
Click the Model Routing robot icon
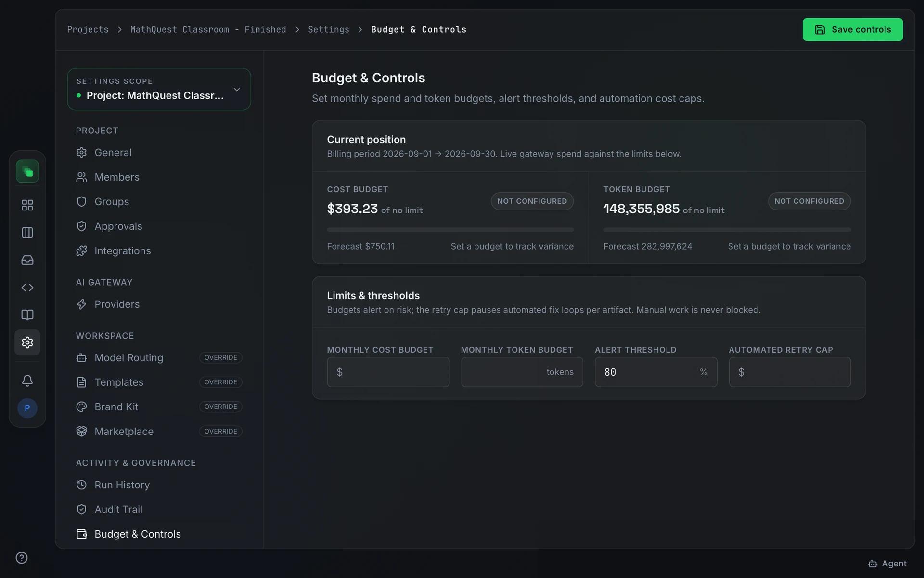click(x=81, y=358)
